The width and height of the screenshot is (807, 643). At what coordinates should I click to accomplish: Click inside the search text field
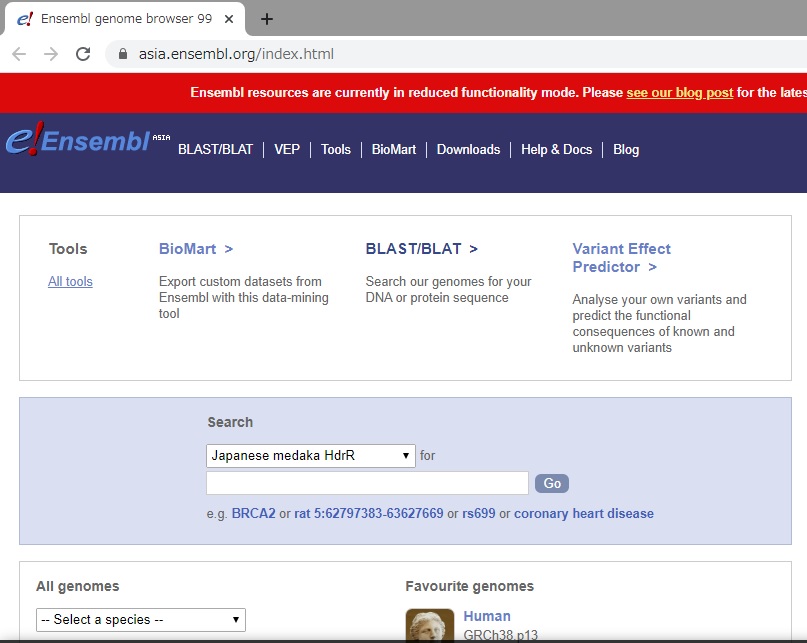point(367,483)
